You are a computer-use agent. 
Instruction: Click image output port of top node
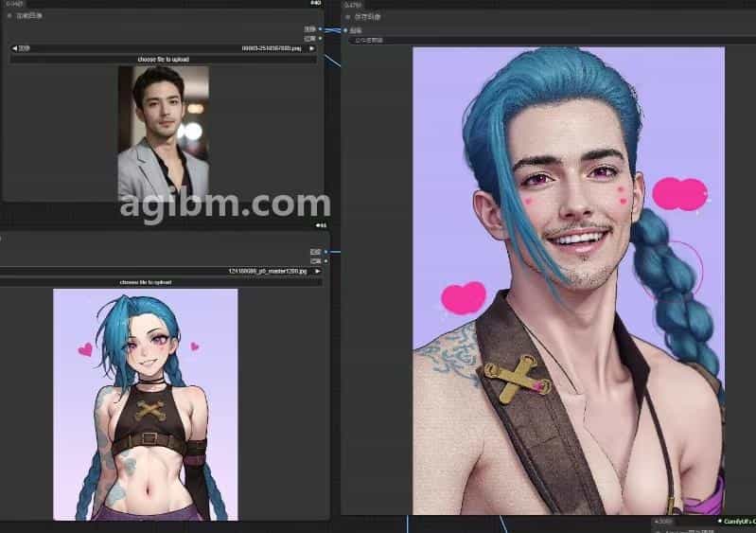point(320,29)
